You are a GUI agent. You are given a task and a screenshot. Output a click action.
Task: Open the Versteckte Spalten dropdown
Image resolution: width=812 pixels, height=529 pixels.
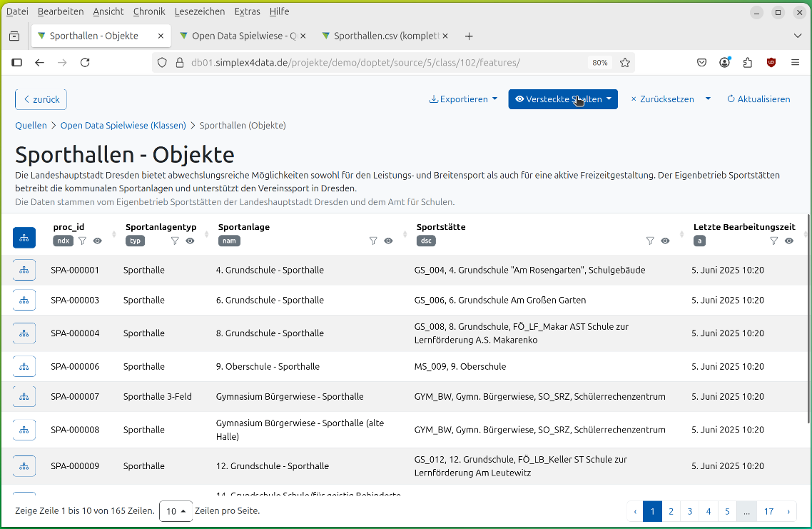(563, 99)
